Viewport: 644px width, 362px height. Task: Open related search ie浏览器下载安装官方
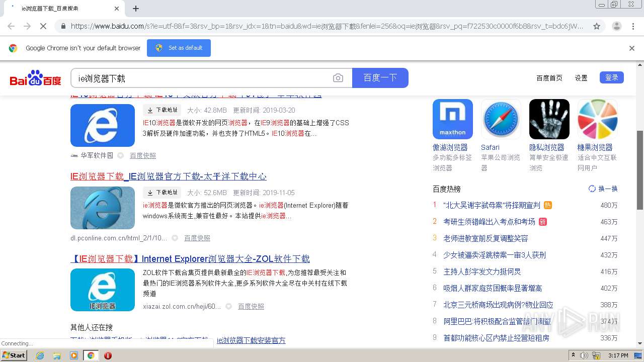(x=251, y=340)
